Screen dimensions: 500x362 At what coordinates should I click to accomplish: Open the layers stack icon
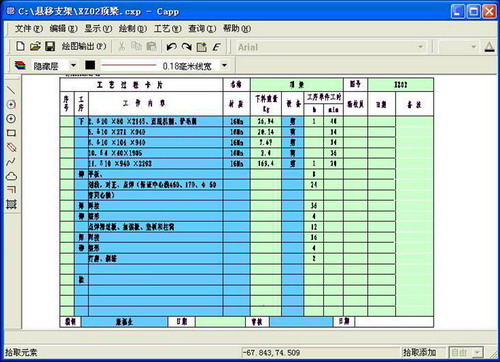pyautogui.click(x=20, y=65)
